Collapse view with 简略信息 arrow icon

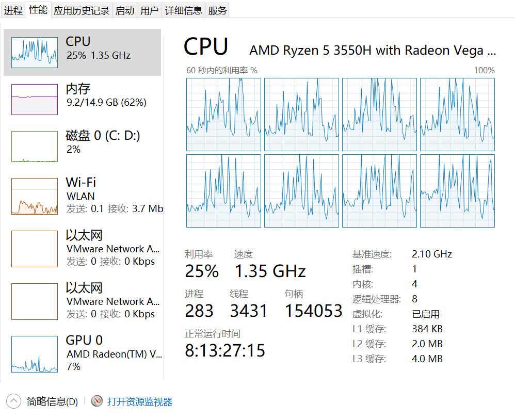[13, 401]
